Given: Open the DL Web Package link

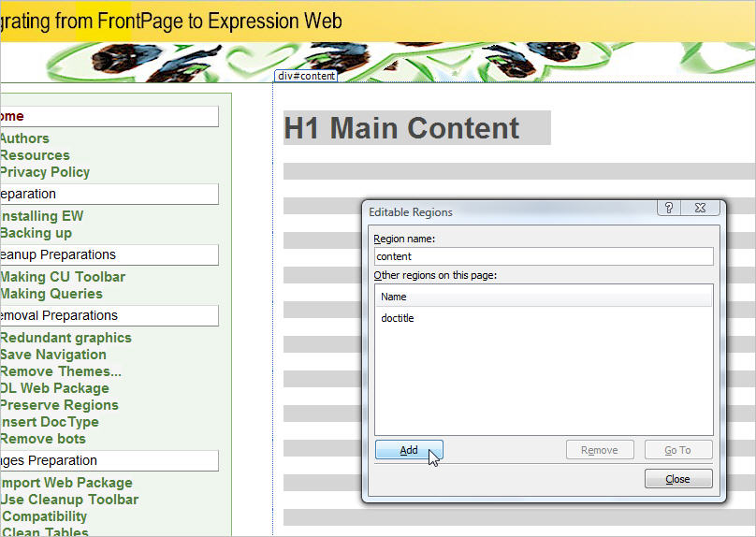Looking at the screenshot, I should [x=54, y=388].
